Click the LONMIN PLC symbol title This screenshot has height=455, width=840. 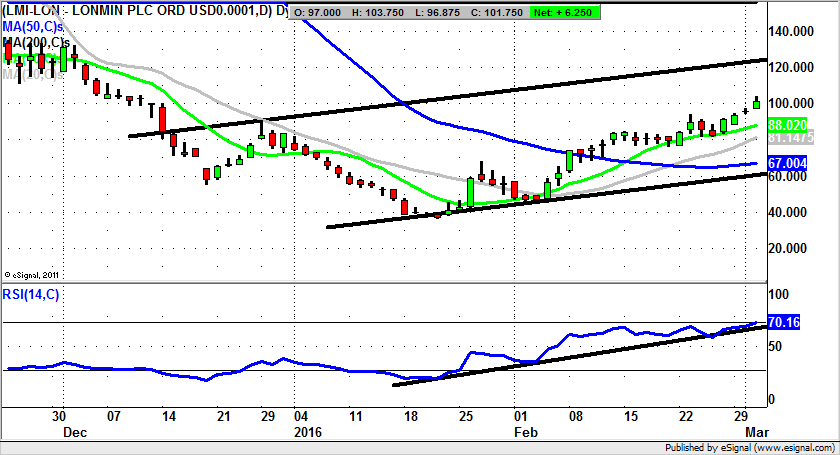point(140,9)
